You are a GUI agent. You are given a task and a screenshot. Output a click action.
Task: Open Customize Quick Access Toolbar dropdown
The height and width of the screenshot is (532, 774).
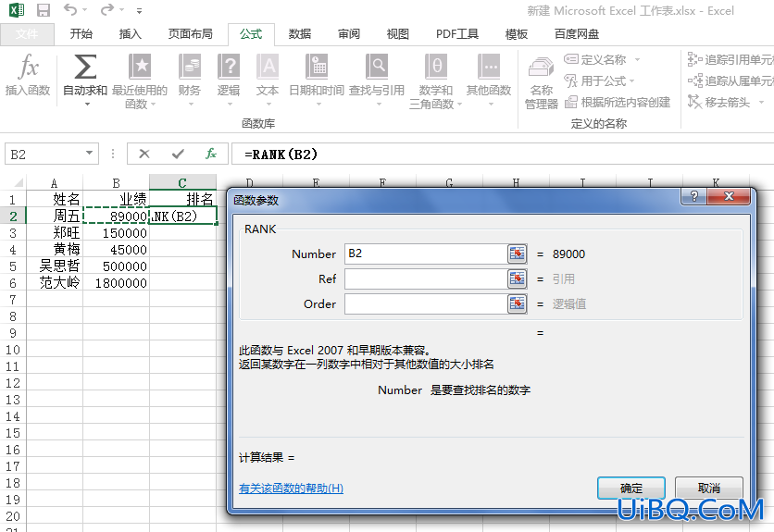[139, 10]
